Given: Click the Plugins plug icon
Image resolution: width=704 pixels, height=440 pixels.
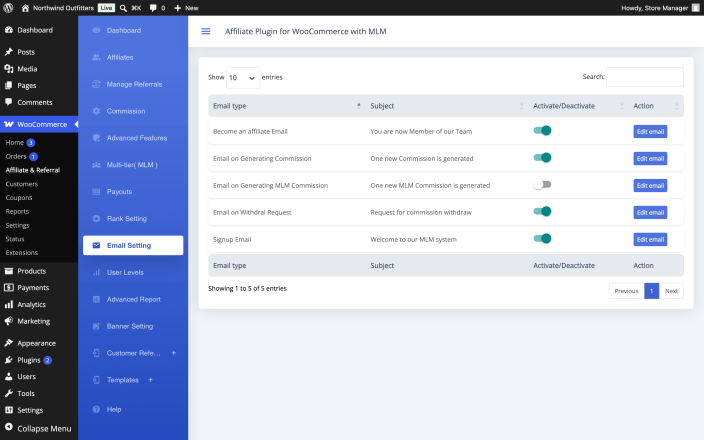Looking at the screenshot, I should [9, 360].
